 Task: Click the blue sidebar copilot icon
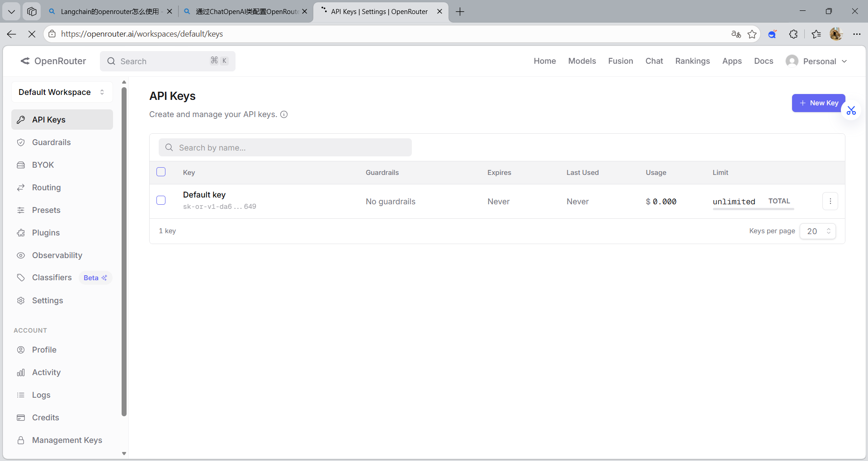[x=772, y=34]
